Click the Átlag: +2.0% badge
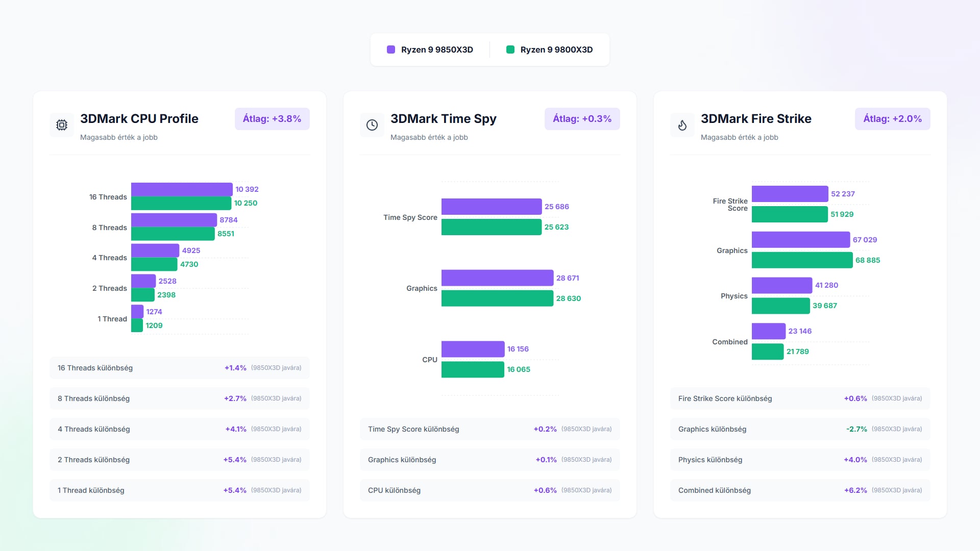The image size is (980, 551). click(x=892, y=119)
